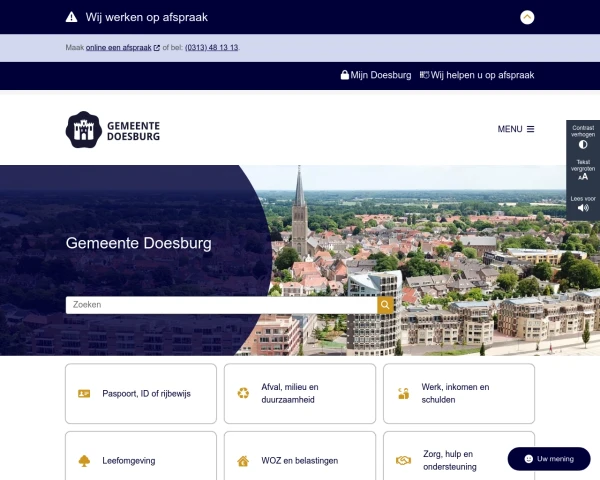Image resolution: width=600 pixels, height=480 pixels.
Task: Call the (0313) 48 13 13 link
Action: click(212, 47)
